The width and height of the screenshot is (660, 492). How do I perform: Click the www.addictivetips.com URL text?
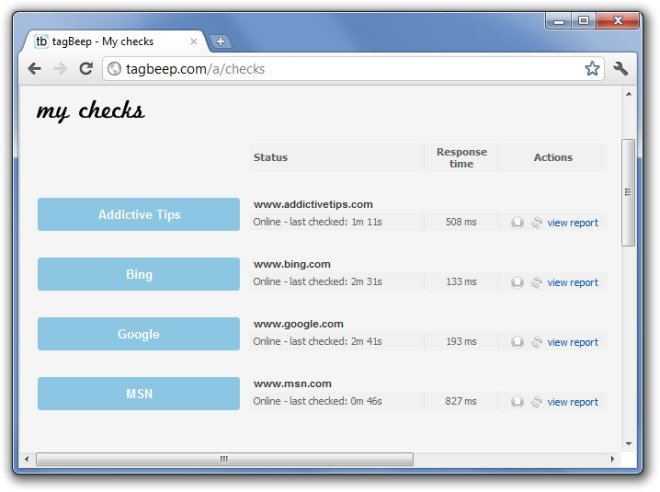point(313,205)
